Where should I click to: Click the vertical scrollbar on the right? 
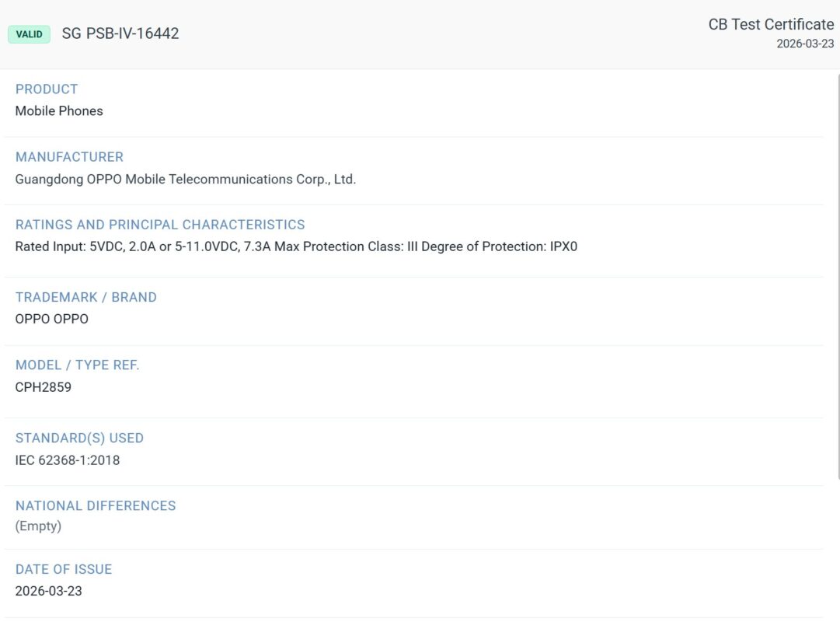click(838, 276)
